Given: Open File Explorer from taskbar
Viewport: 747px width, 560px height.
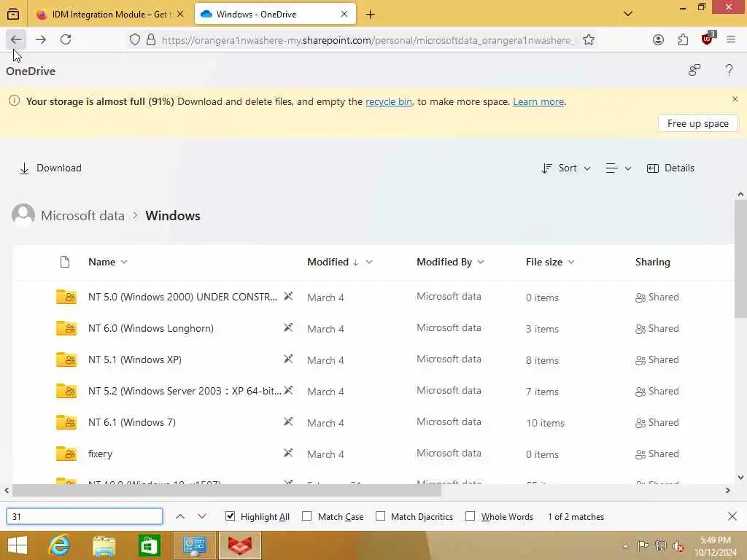Looking at the screenshot, I should pyautogui.click(x=104, y=546).
